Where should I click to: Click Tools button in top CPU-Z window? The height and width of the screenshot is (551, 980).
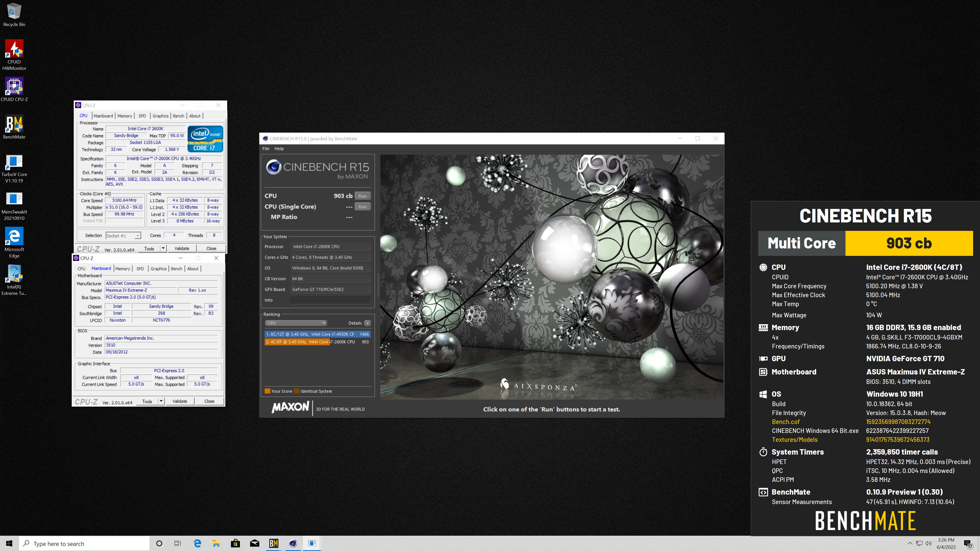pos(149,248)
